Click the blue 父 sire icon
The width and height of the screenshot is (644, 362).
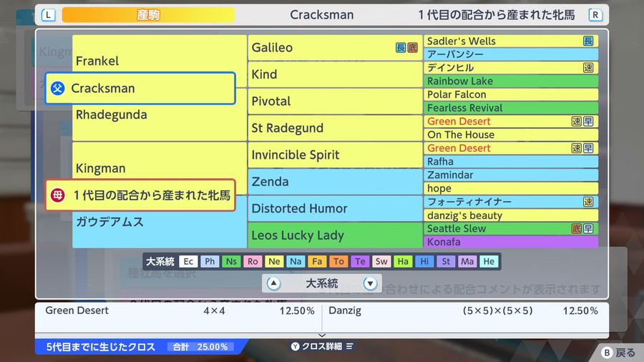[x=58, y=88]
